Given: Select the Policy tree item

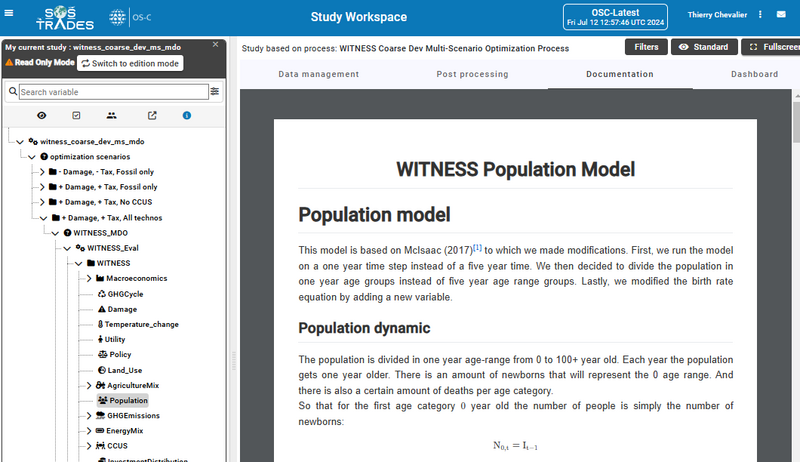Looking at the screenshot, I should click(x=115, y=354).
